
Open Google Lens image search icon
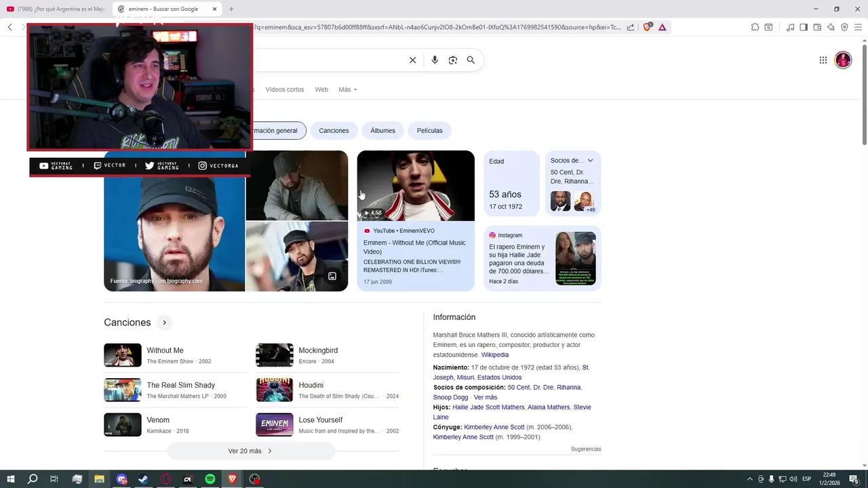(x=453, y=60)
